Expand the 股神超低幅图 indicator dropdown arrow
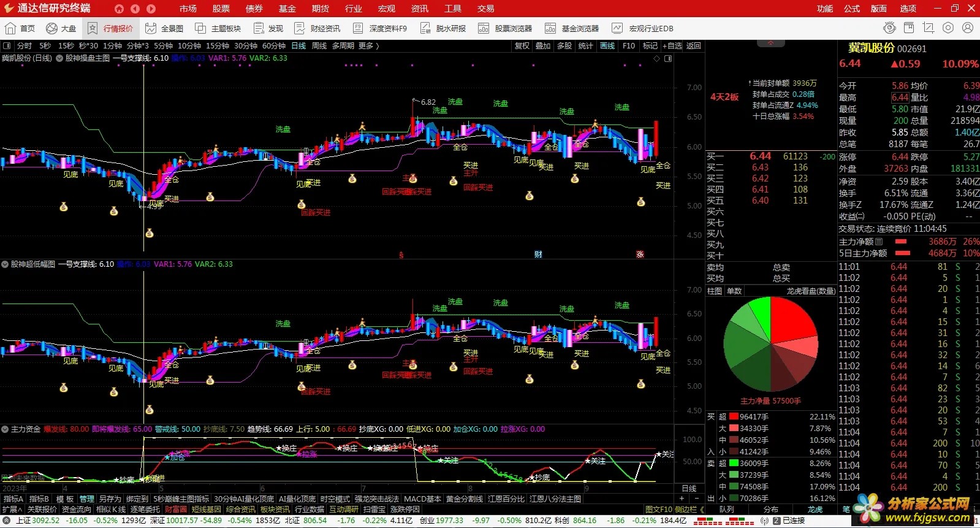 click(5, 264)
